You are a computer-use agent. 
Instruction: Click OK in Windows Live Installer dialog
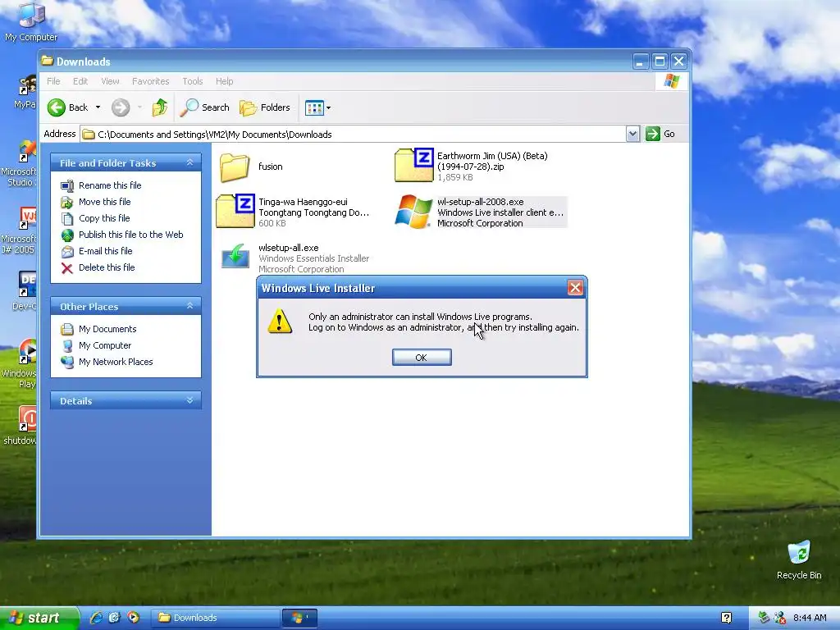click(x=422, y=358)
